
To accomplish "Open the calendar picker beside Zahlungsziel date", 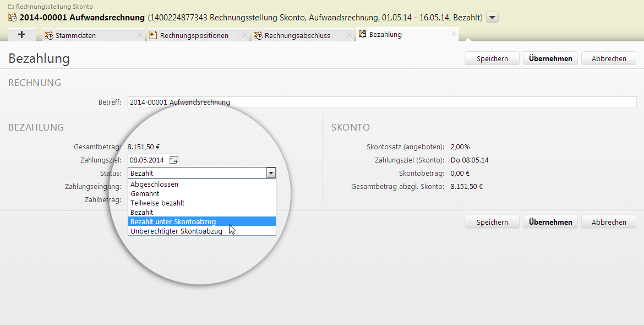I will pos(173,160).
